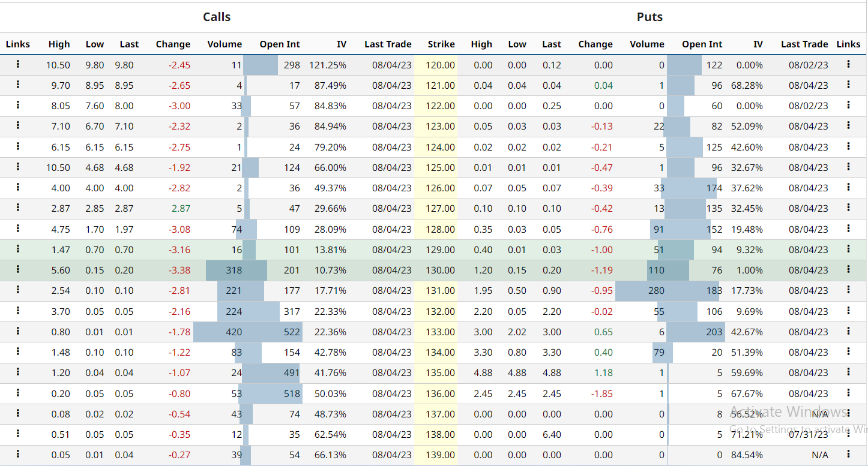Open Calls three-dot menu for 134.00 strike

[18, 351]
